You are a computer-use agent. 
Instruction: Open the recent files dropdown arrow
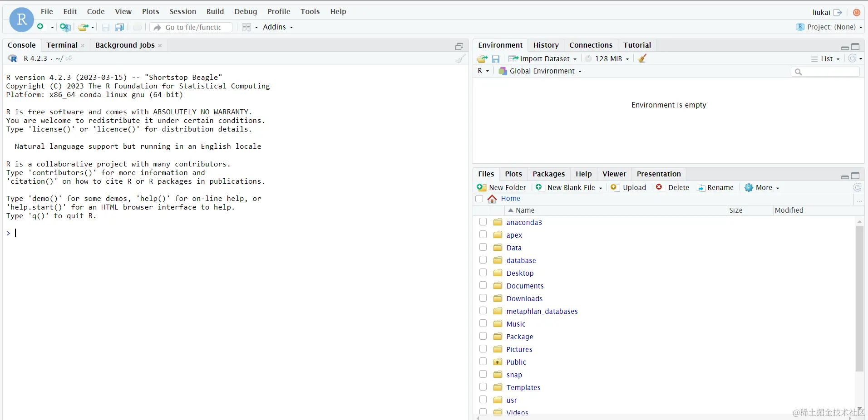(93, 28)
